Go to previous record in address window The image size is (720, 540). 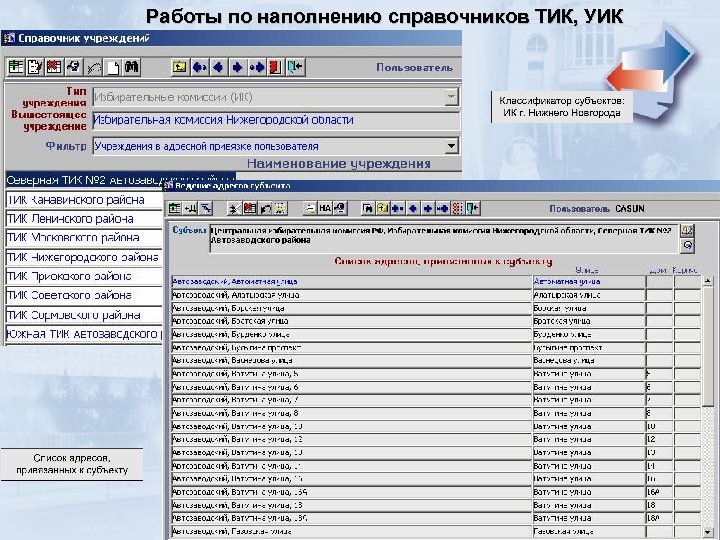(412, 208)
